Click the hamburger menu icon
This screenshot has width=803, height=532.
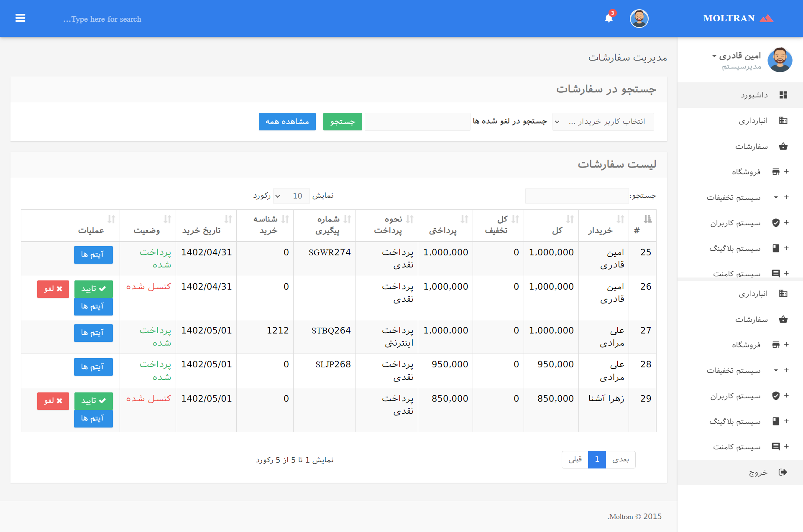[x=20, y=18]
